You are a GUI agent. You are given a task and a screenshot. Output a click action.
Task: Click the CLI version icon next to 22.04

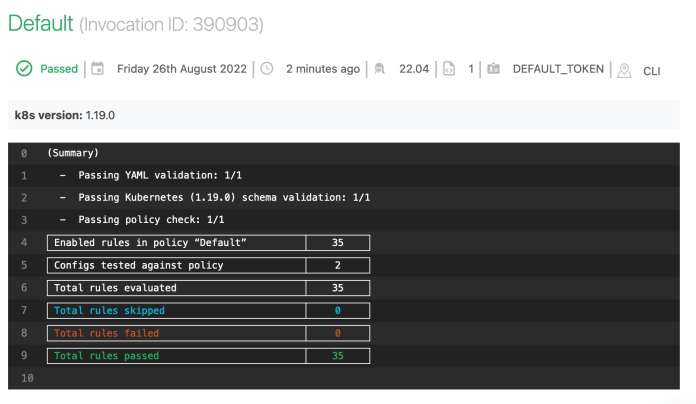click(x=380, y=69)
